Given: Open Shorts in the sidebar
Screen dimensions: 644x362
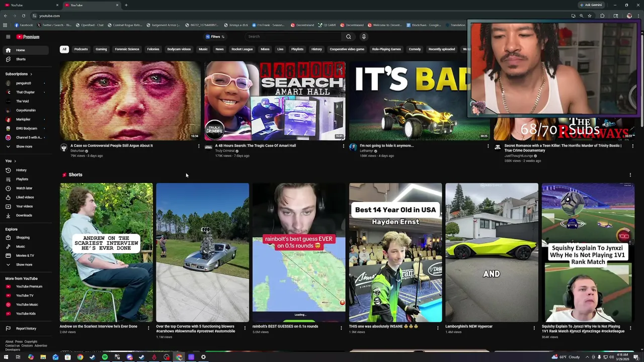Looking at the screenshot, I should pyautogui.click(x=25, y=59).
